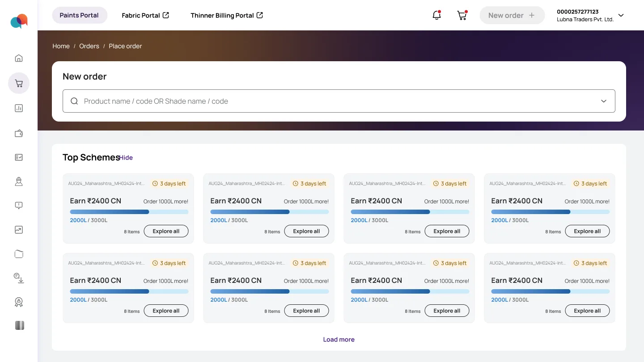
Task: Click the account number 0000257277123
Action: (577, 12)
